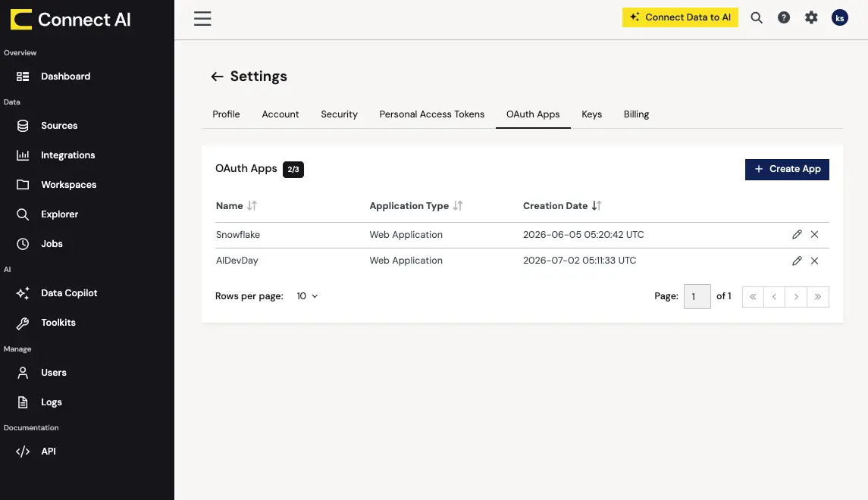The height and width of the screenshot is (500, 868).
Task: Select the OAuth Apps tab
Action: point(532,114)
